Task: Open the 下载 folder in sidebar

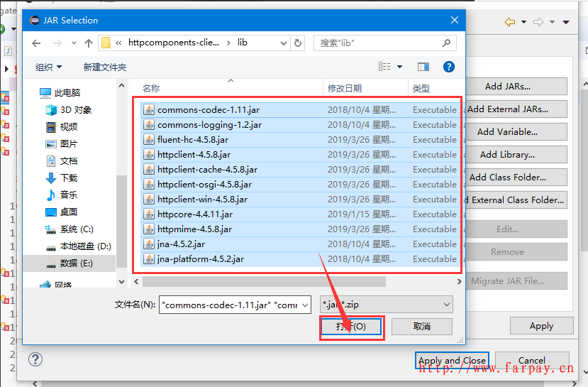Action: click(69, 178)
